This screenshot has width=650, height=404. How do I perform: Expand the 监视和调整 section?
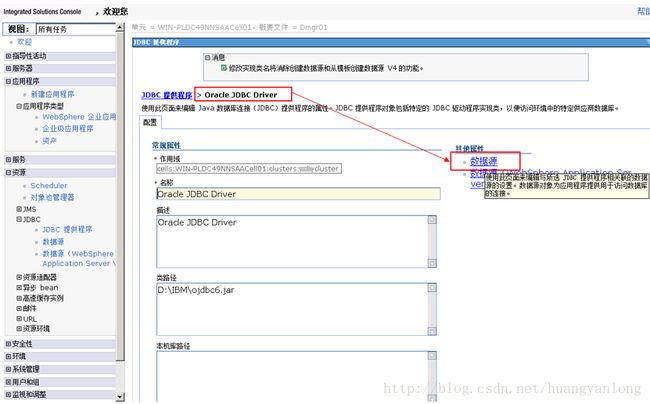tap(8, 394)
